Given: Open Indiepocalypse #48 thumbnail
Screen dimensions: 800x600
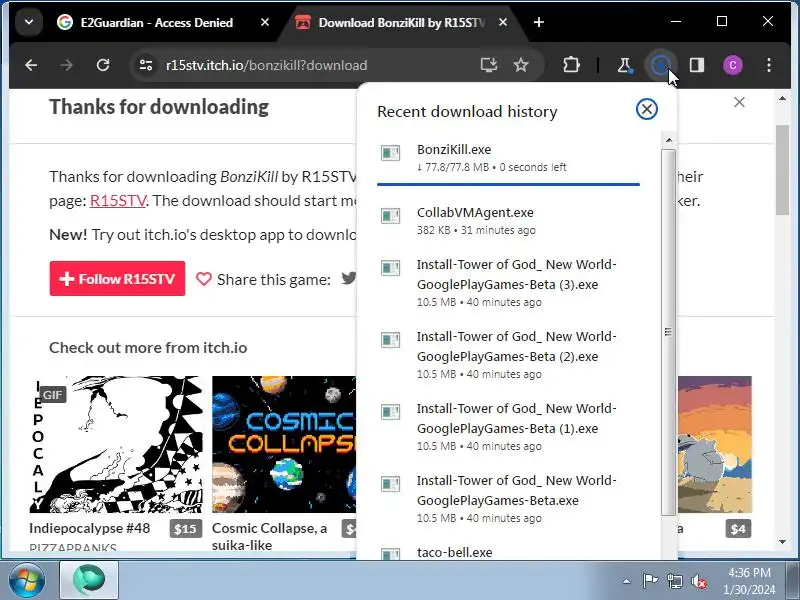Looking at the screenshot, I should [x=116, y=444].
